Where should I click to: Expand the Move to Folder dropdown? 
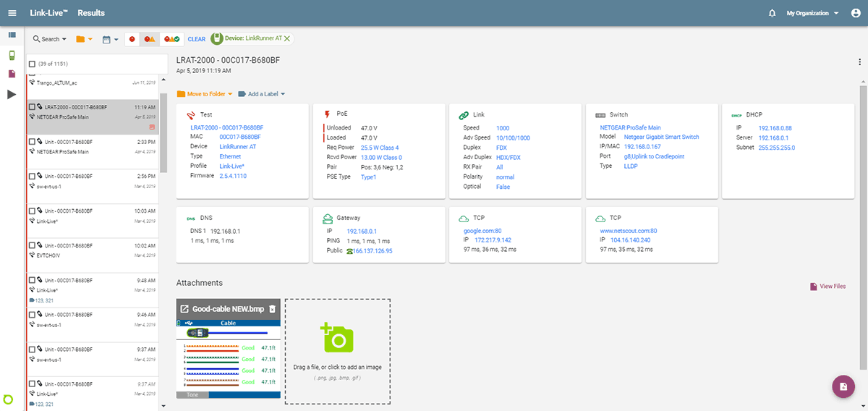pos(205,94)
